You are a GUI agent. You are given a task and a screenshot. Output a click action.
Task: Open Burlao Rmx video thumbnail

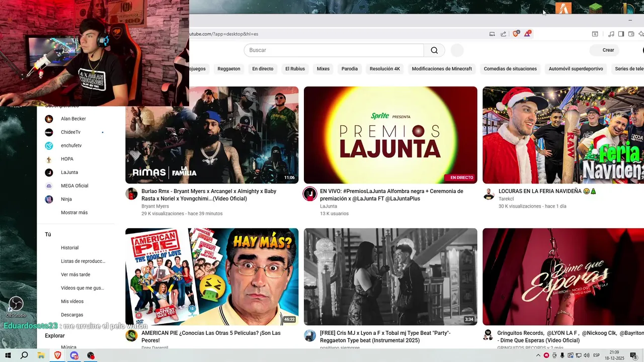pos(212,135)
